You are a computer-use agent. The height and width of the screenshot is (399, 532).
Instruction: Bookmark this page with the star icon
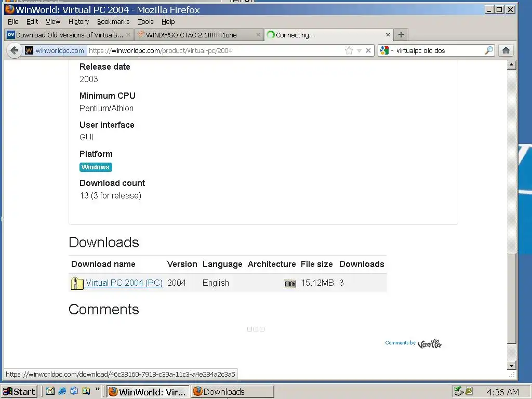349,50
